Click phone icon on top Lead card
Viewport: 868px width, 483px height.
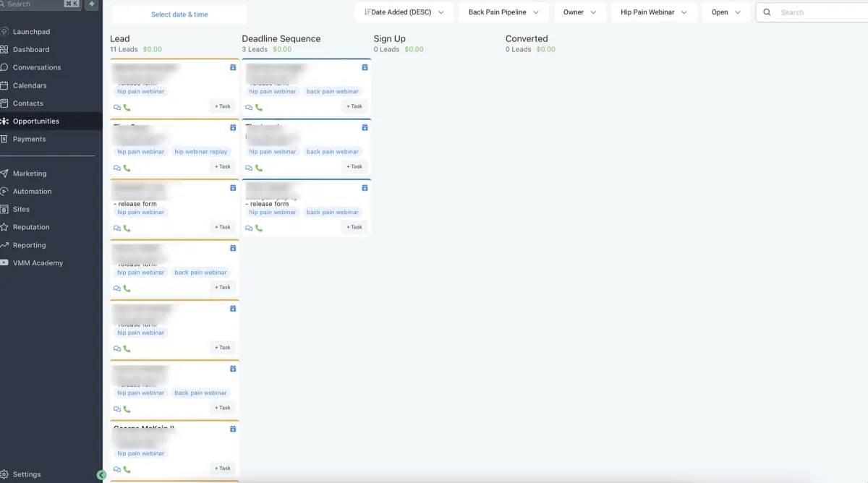pos(127,108)
